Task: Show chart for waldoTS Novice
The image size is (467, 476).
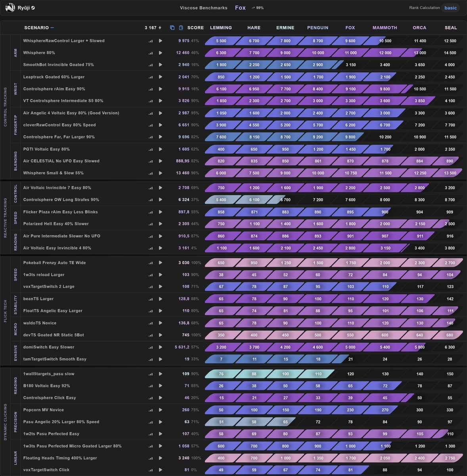Action: [x=151, y=323]
